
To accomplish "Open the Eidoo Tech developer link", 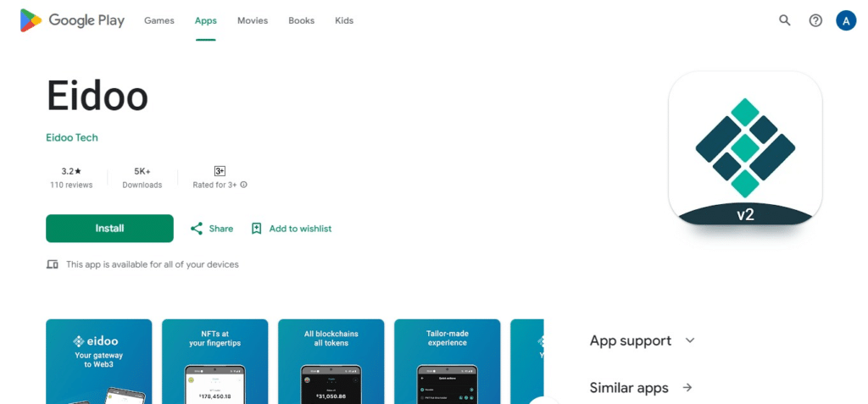I will click(72, 138).
